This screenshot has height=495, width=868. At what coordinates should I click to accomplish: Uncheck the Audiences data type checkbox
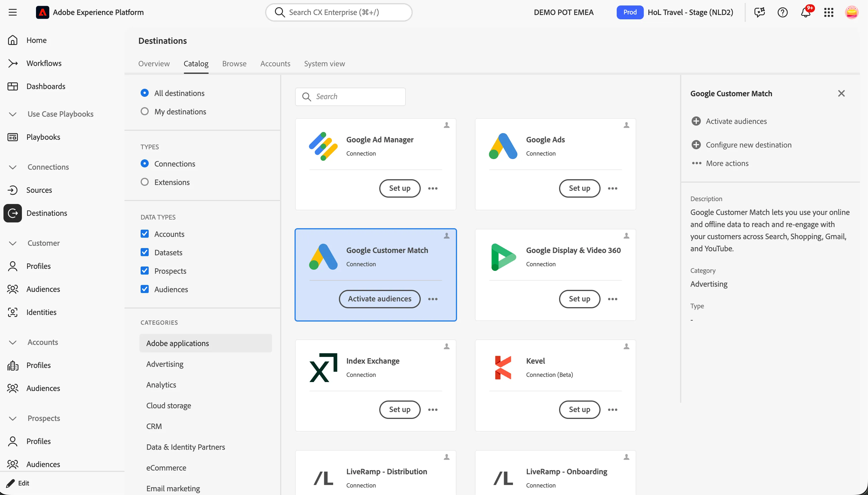point(144,289)
